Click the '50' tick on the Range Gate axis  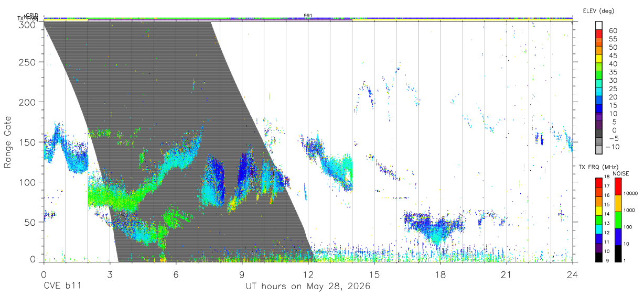tap(30, 222)
